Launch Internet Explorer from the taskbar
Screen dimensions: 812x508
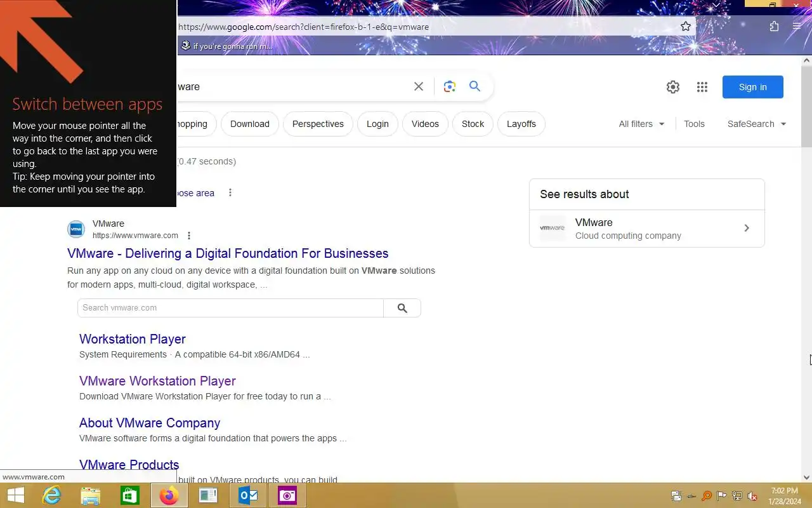[51, 495]
